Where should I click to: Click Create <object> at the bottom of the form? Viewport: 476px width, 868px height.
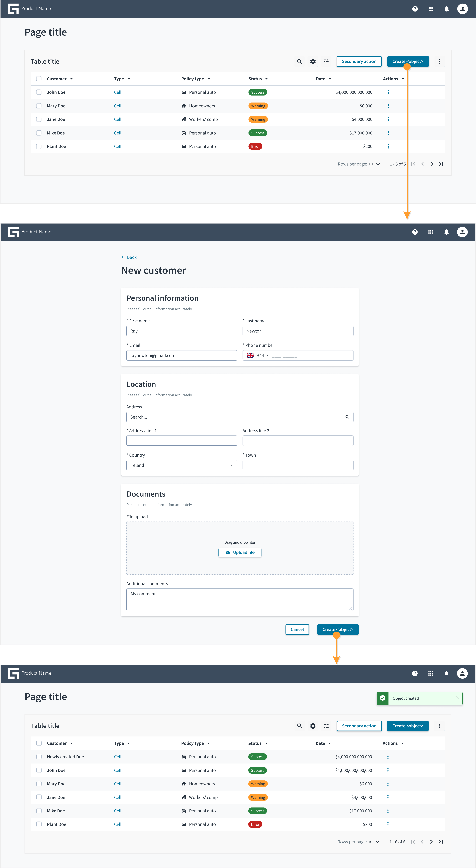point(337,629)
